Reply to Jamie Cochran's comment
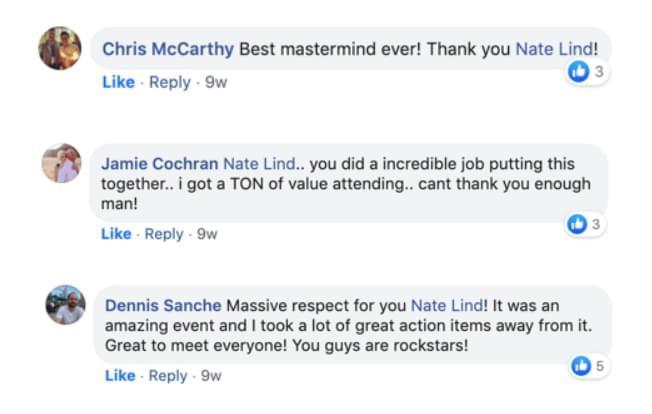652x414 pixels. [x=164, y=234]
